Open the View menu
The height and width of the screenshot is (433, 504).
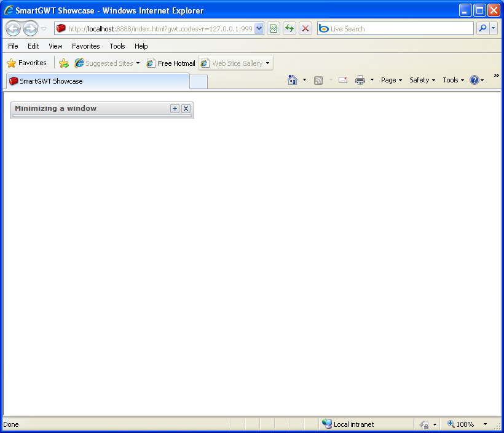(x=55, y=46)
